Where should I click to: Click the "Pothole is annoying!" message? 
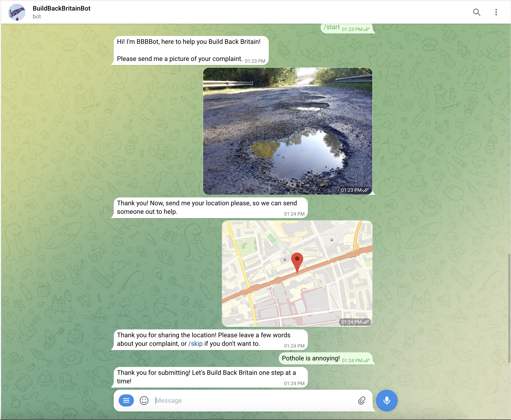coord(311,358)
